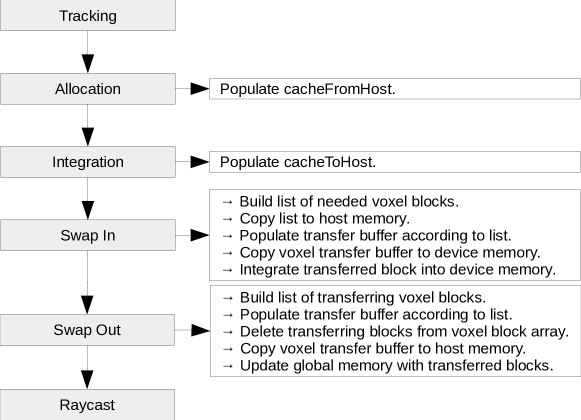Click arrowhead between Tracking and Allocation

tap(88, 64)
